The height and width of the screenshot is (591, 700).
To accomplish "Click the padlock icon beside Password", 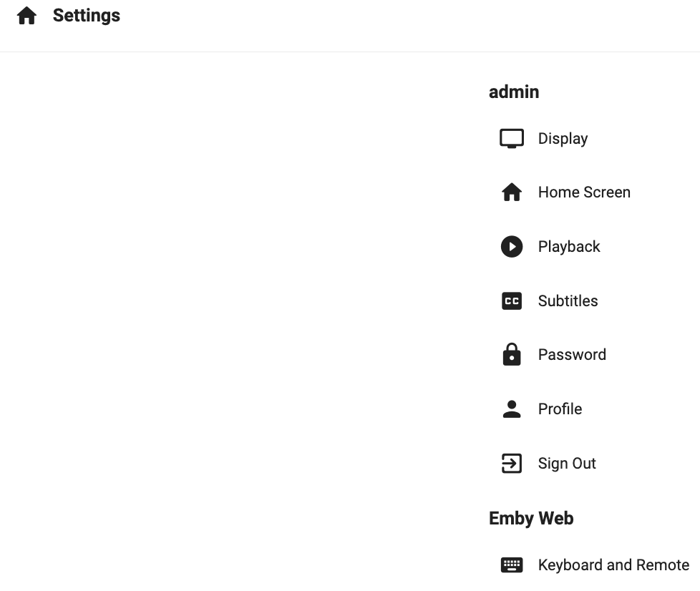I will (x=512, y=355).
